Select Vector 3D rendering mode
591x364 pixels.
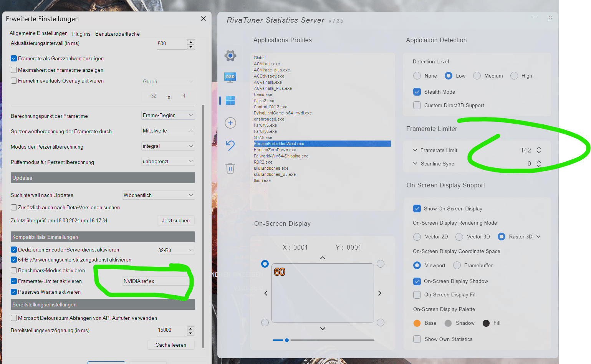click(459, 237)
